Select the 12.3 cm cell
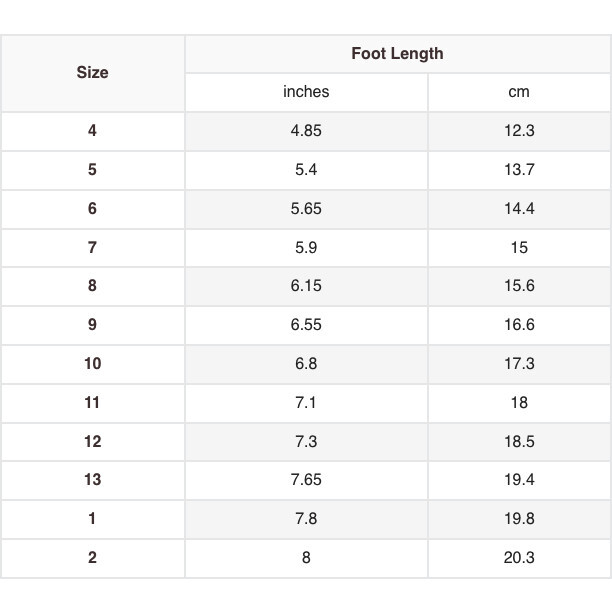Image resolution: width=612 pixels, height=612 pixels. [x=519, y=131]
